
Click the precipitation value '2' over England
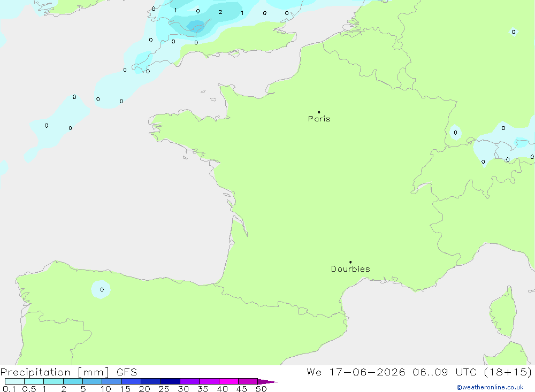[x=220, y=12]
